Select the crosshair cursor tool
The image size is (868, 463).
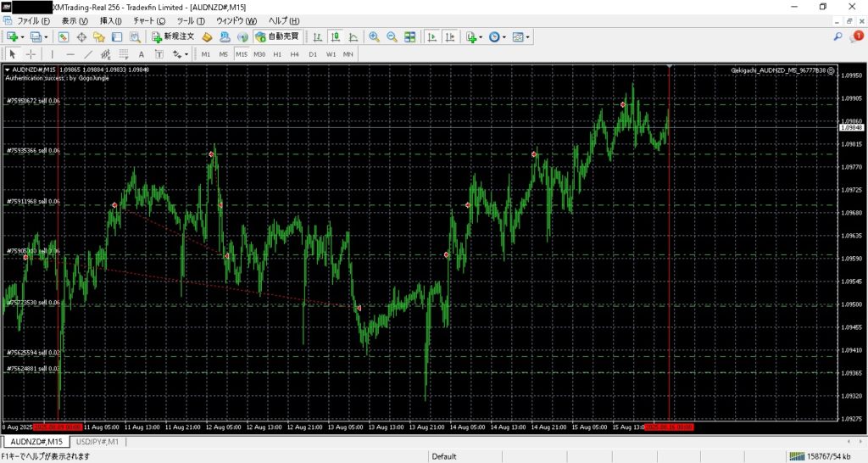click(31, 54)
